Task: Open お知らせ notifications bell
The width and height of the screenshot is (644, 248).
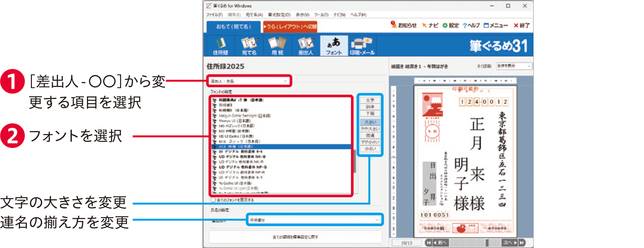Action: (x=404, y=25)
